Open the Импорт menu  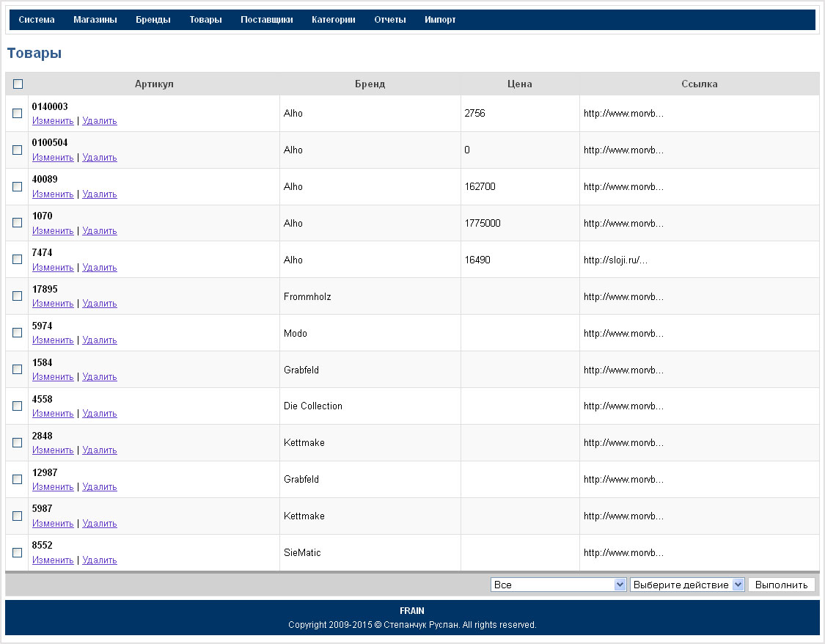441,20
